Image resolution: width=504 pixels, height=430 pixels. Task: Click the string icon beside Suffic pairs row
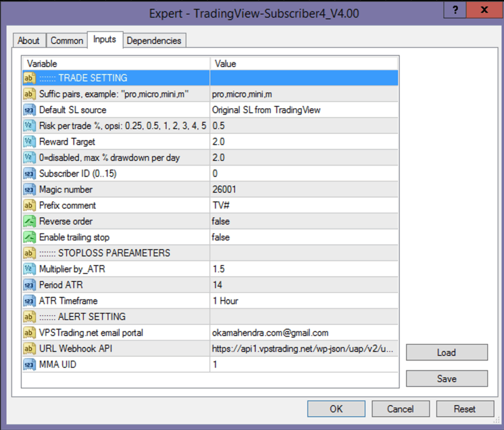(29, 94)
